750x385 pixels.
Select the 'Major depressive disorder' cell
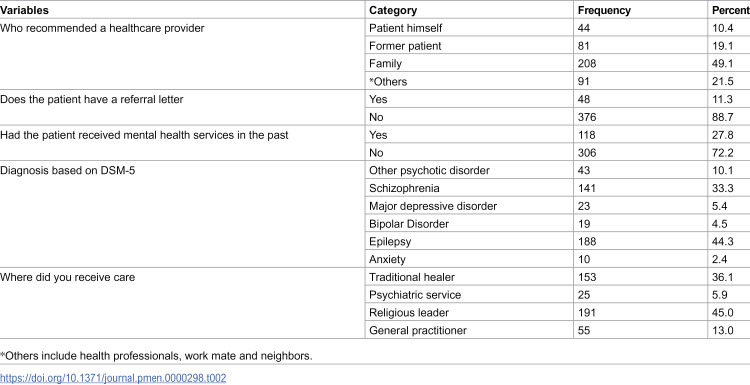coord(469,206)
